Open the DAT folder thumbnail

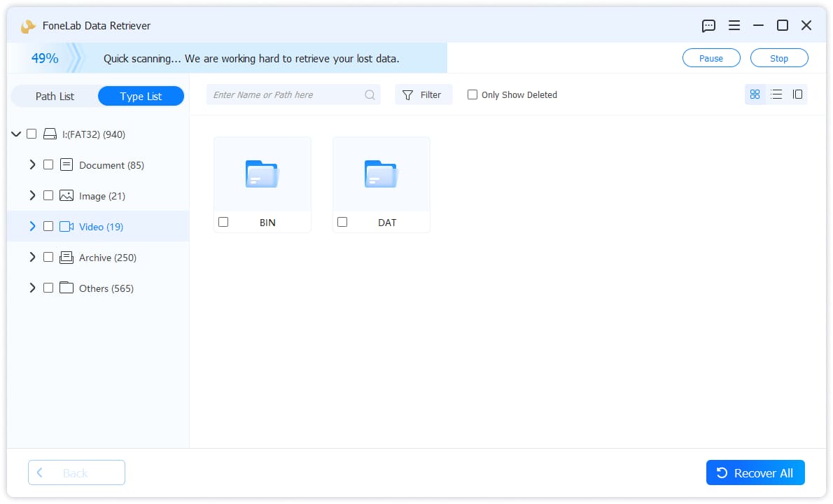381,174
